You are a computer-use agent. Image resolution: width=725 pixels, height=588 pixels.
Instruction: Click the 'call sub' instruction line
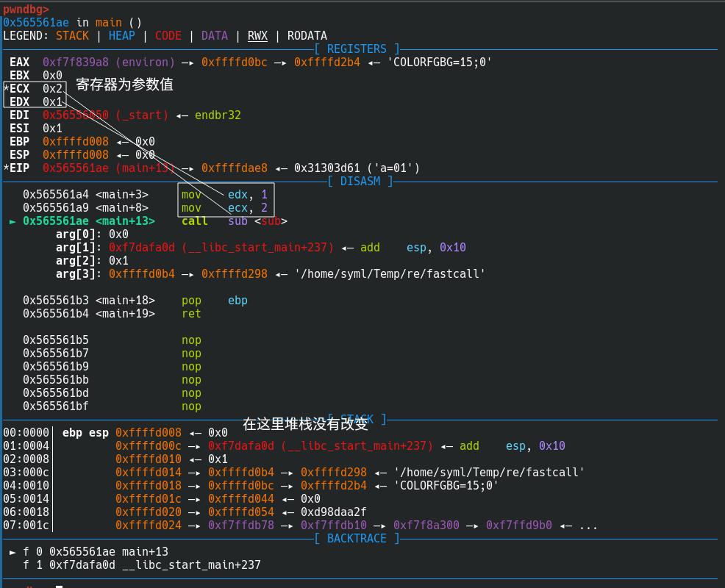click(x=234, y=221)
